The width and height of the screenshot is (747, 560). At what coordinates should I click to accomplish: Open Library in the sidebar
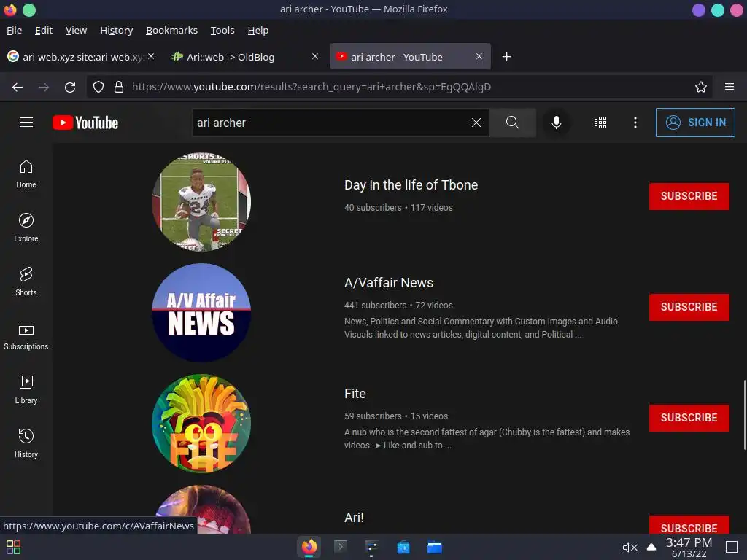(x=26, y=389)
